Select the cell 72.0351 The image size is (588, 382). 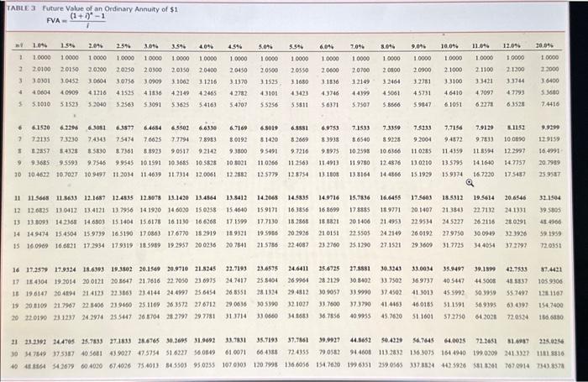coord(550,245)
